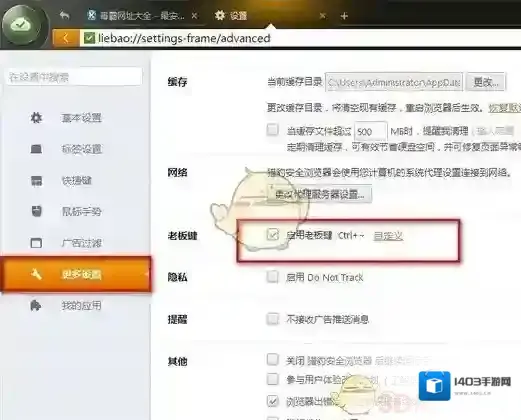Viewport: 521px width, 420px height.
Task: Click the 隐私 section heading
Action: [177, 277]
